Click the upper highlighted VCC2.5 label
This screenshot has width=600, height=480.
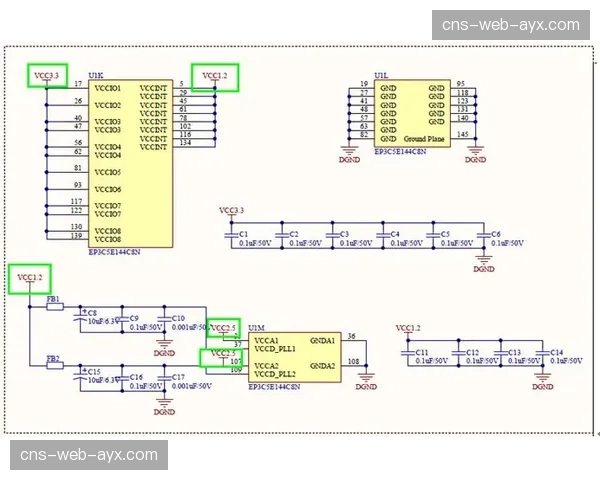pyautogui.click(x=223, y=328)
